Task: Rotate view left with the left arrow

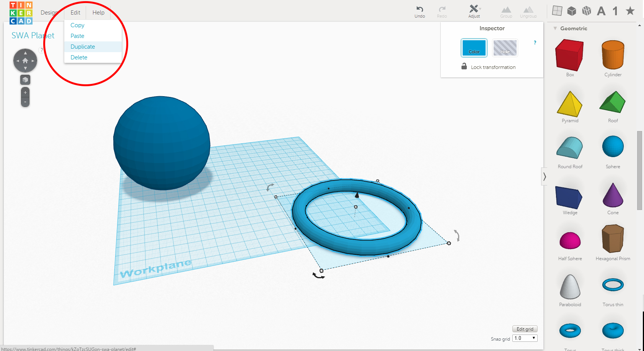Action: (18, 61)
